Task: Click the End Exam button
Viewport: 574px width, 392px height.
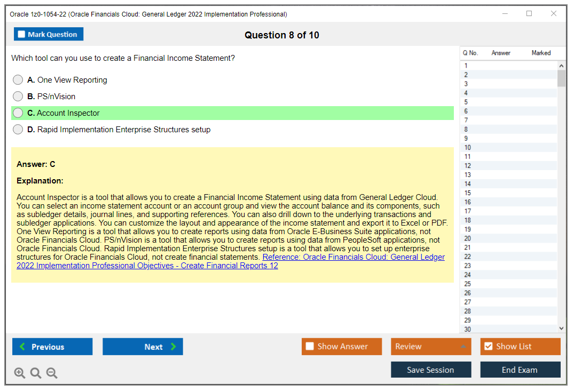Action: [x=520, y=370]
